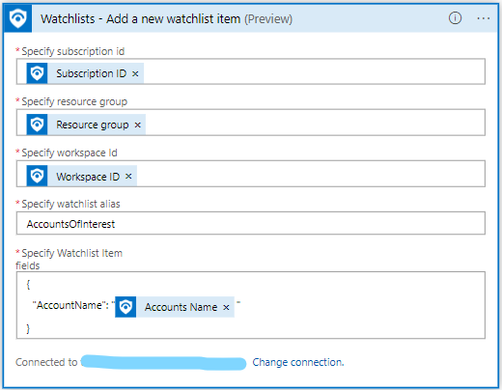Remove the Accounts Name token
502x390 pixels.
(x=226, y=307)
